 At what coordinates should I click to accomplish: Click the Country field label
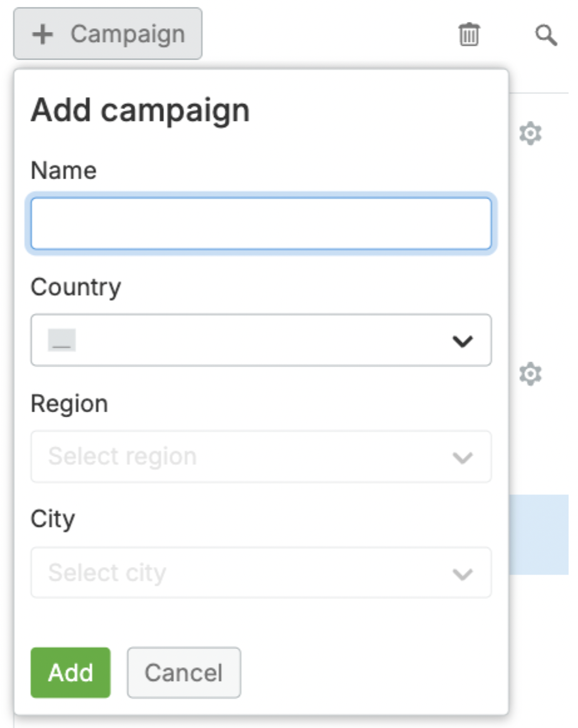point(76,288)
